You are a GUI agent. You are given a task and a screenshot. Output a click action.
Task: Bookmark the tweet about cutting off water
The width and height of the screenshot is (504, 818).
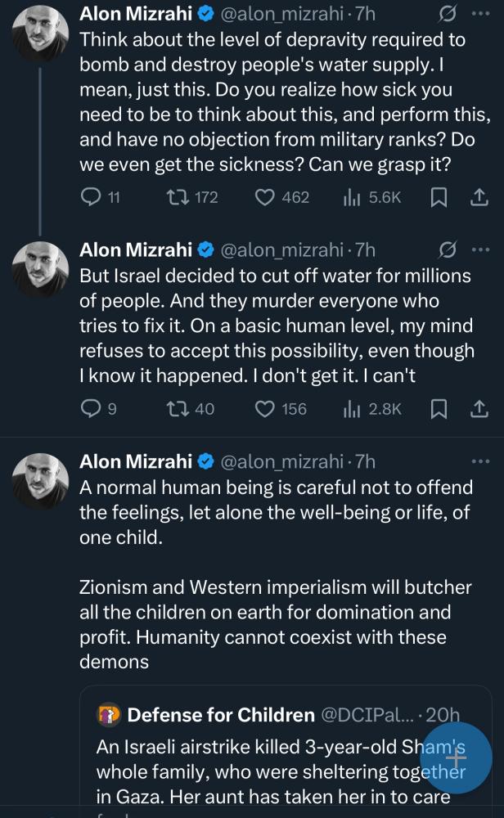tap(439, 408)
